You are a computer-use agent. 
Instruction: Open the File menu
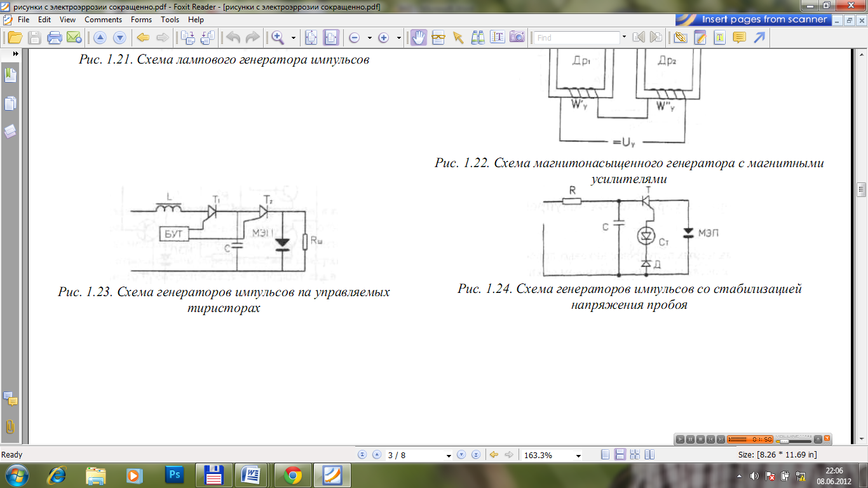click(x=24, y=20)
